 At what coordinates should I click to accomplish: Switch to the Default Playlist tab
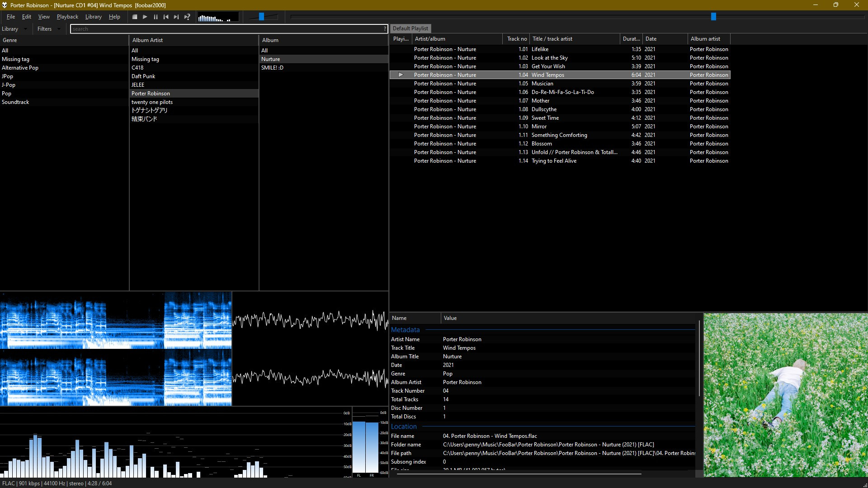coord(410,28)
